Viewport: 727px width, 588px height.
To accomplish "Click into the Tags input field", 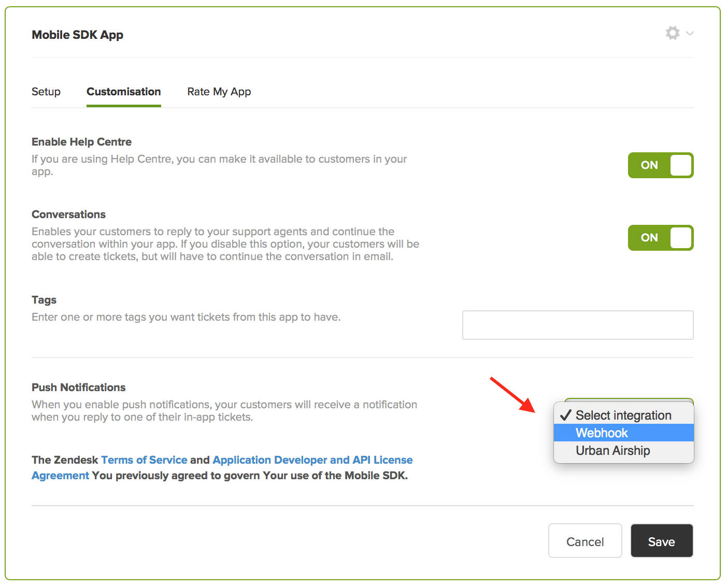I will point(577,325).
